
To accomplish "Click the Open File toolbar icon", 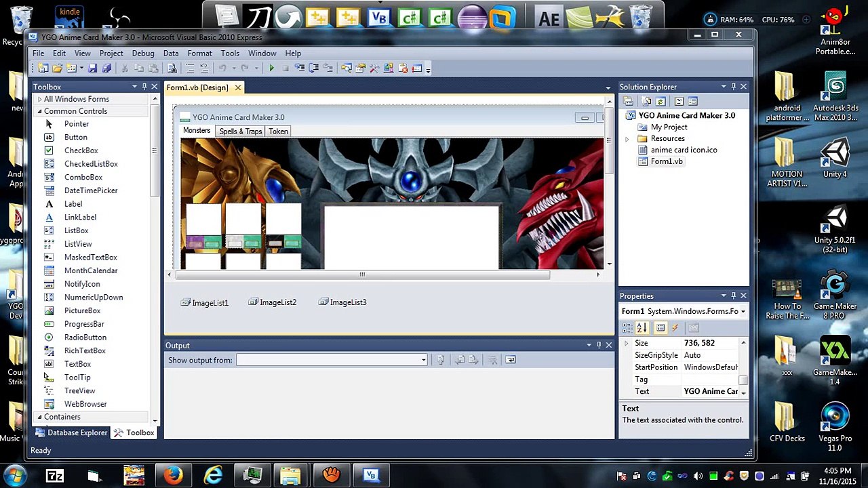I will point(57,68).
